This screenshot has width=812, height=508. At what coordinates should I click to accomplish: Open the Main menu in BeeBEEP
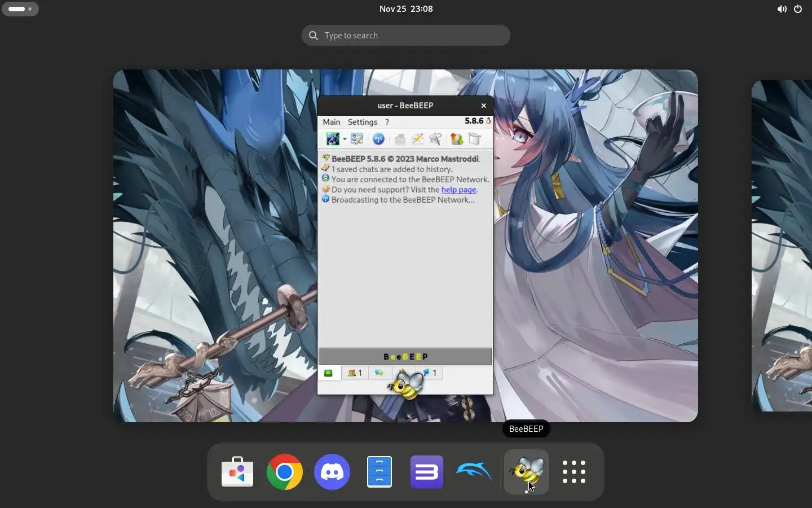point(332,122)
